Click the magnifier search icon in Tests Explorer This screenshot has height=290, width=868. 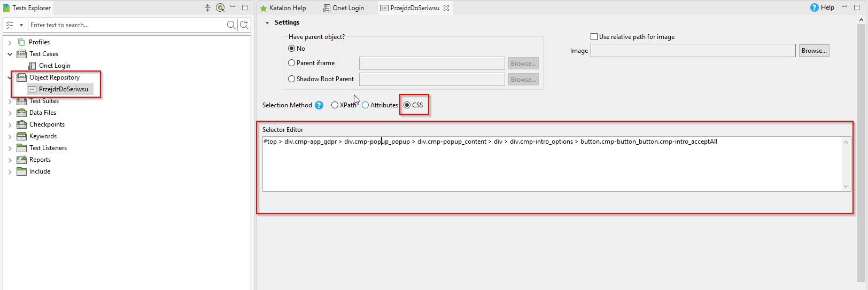pyautogui.click(x=231, y=25)
